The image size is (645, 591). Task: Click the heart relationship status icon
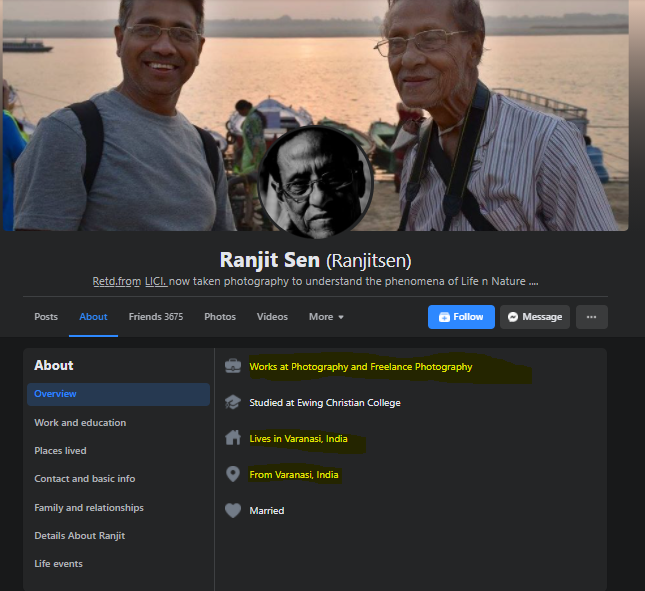233,510
